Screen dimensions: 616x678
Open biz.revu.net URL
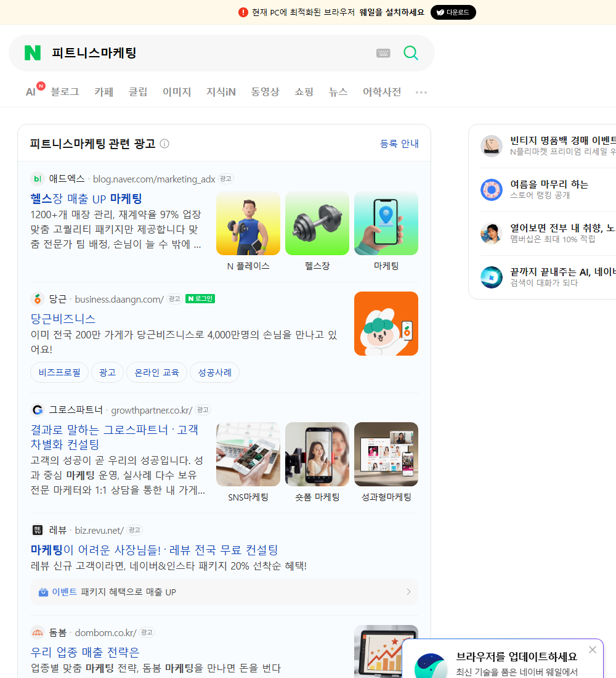point(99,531)
